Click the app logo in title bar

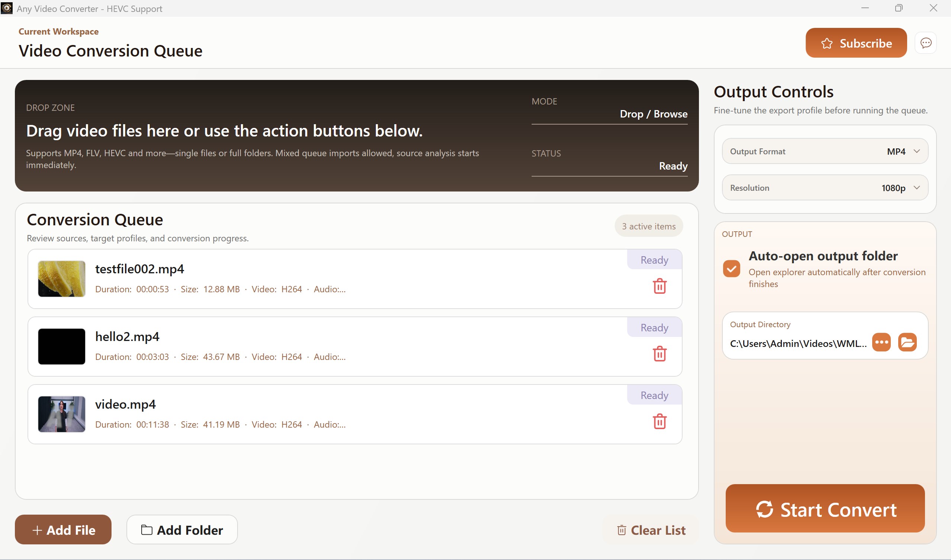[x=6, y=8]
